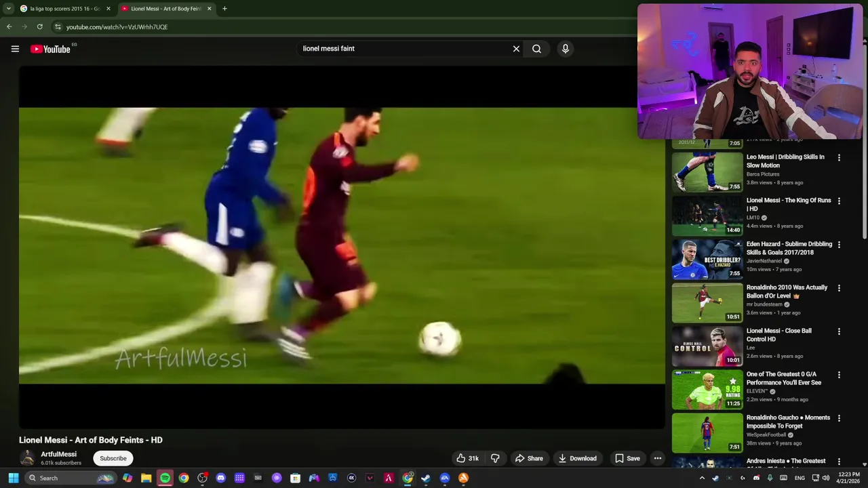The image size is (868, 488).
Task: Open the ArtfulMessi channel name link
Action: 58,454
